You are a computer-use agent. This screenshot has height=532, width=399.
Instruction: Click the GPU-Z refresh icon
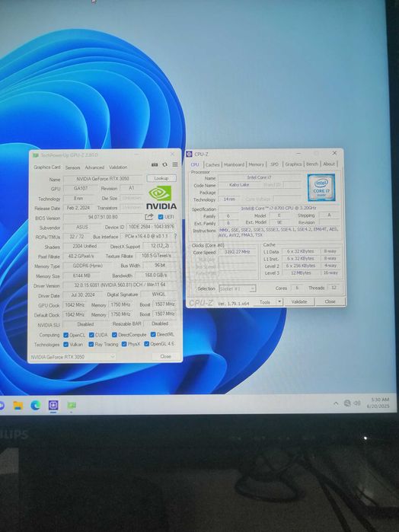[164, 164]
